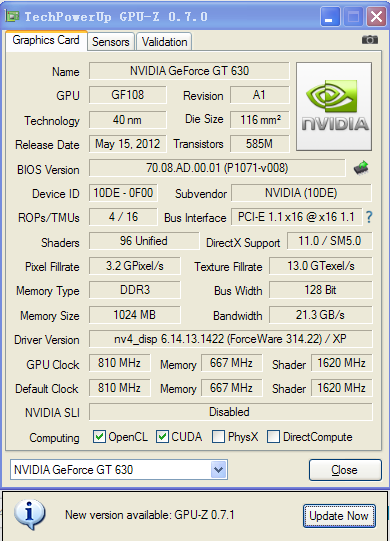Click the blue information bubble icon
The height and width of the screenshot is (541, 390).
point(30,514)
